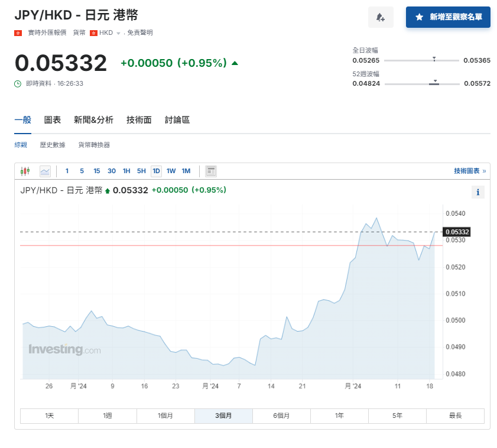Toggle the 1D chart interval
Image resolution: width=497 pixels, height=448 pixels.
[x=156, y=171]
